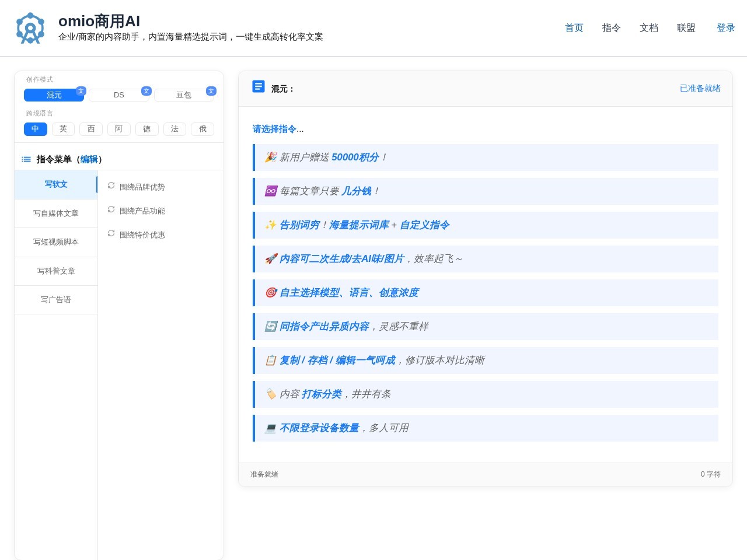Click the 新用户赠送 50000积分 line
Viewport: 747px width, 560px height.
[486, 157]
